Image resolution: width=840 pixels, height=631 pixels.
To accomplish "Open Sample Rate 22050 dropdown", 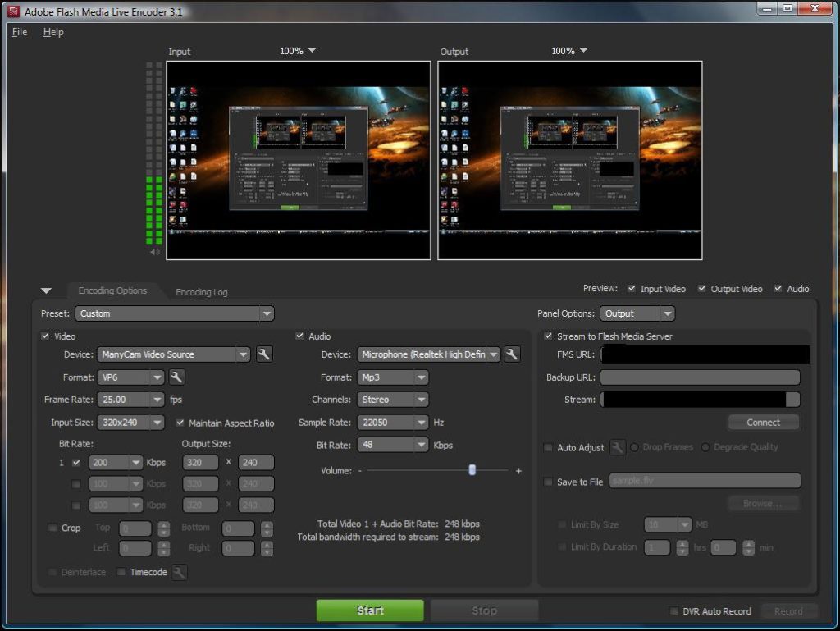I will (393, 423).
